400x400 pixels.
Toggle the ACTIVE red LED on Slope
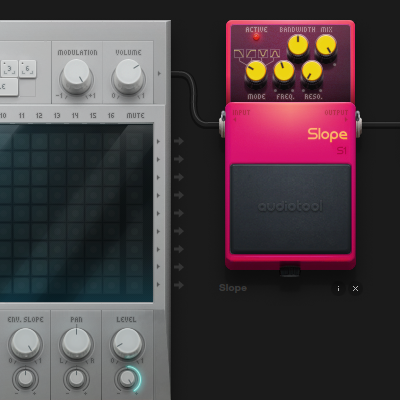(256, 37)
